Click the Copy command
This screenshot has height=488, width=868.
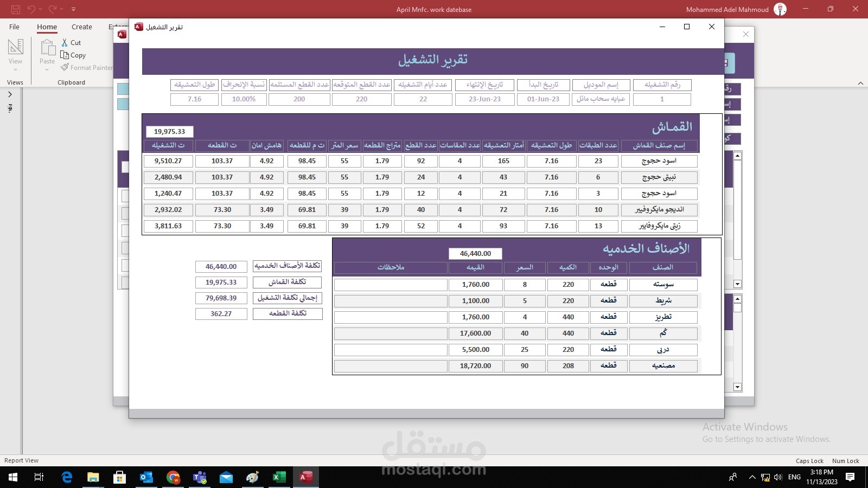tap(73, 55)
